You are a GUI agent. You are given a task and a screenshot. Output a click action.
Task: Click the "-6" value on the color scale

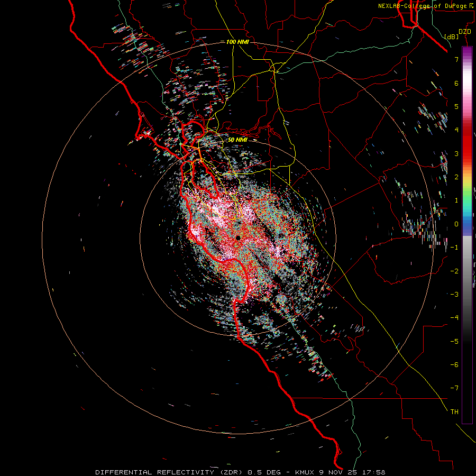pos(454,365)
